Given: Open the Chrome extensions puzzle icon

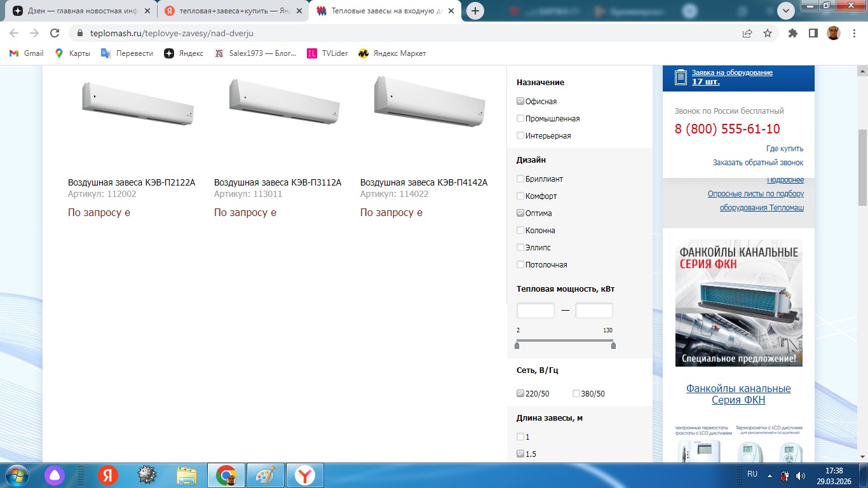Looking at the screenshot, I should point(792,33).
